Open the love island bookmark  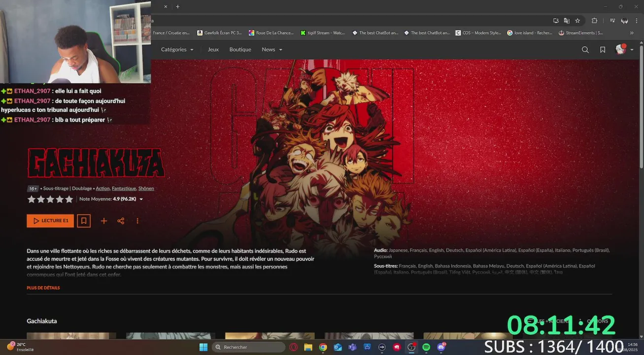pyautogui.click(x=530, y=33)
